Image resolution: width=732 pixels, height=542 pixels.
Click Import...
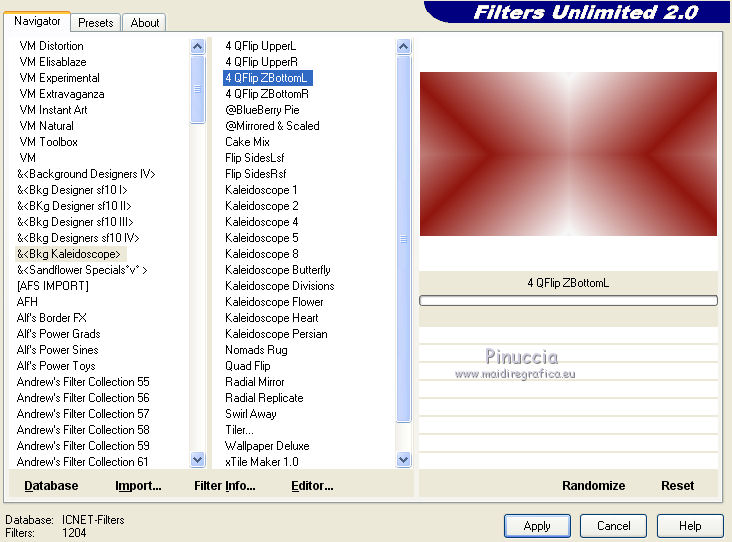tap(138, 486)
